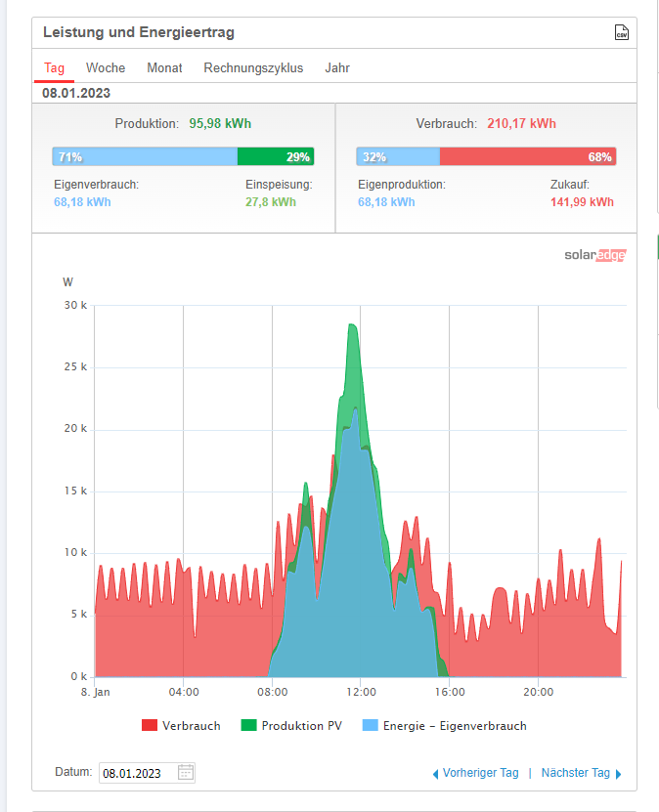Click the date heading 08.01.2023

76,93
